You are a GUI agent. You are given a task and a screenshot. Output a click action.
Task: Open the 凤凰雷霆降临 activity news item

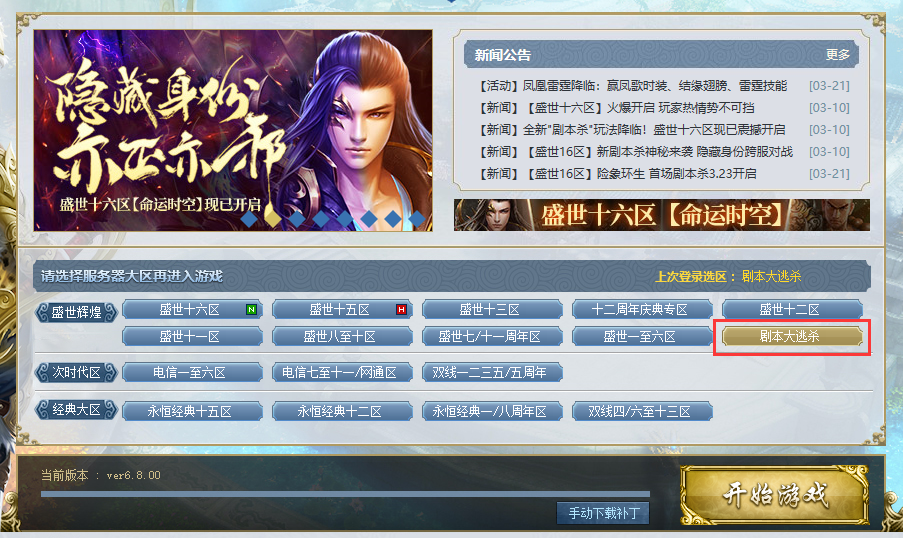tap(633, 86)
